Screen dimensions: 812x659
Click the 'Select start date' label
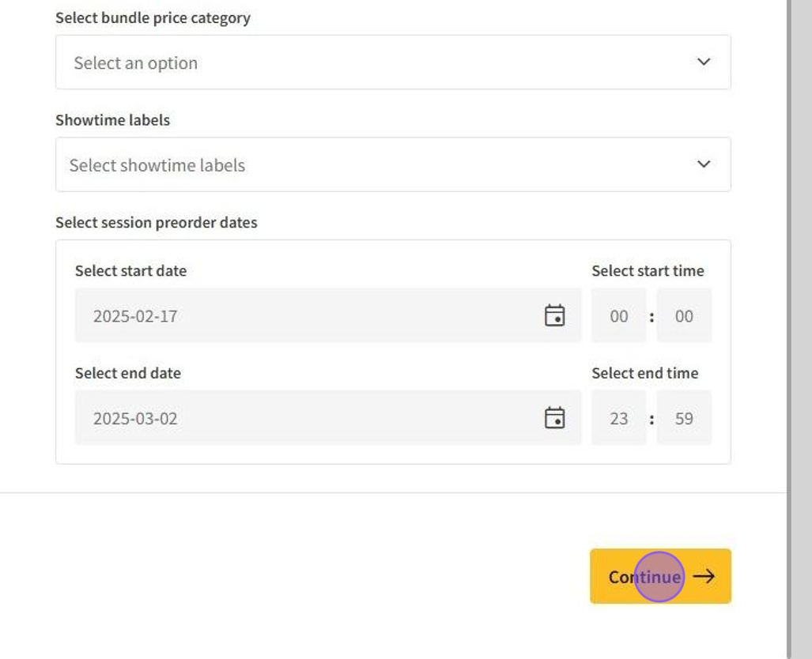click(x=130, y=271)
